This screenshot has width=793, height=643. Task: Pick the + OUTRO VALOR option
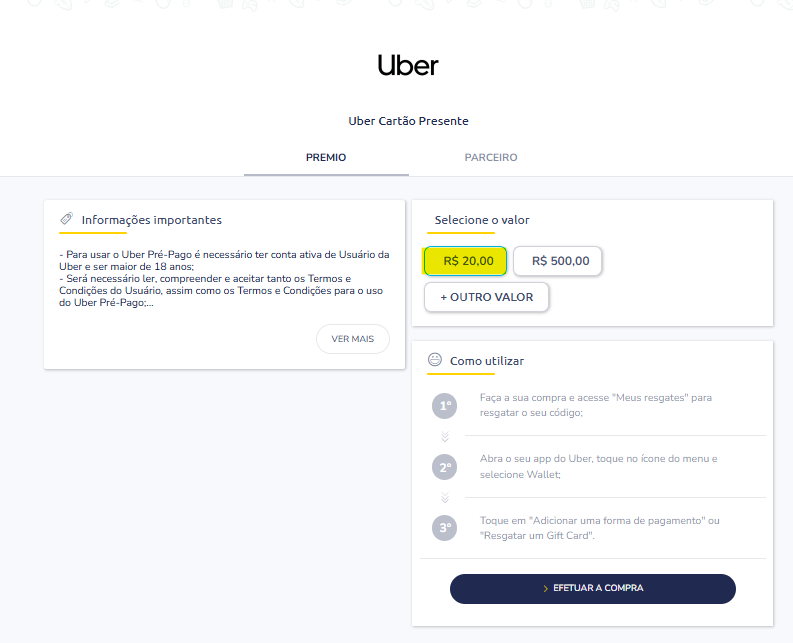coord(486,297)
